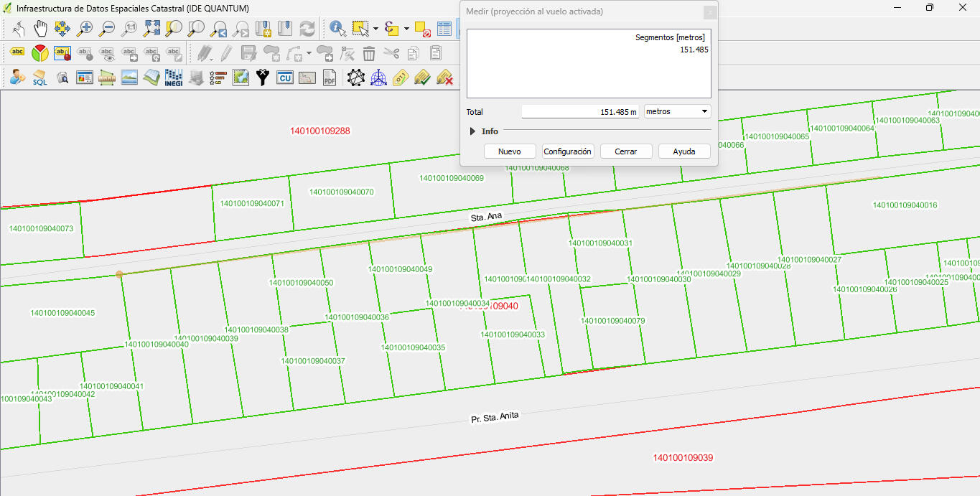Click the Configuración button
Screen dimensions: 980x496
567,151
